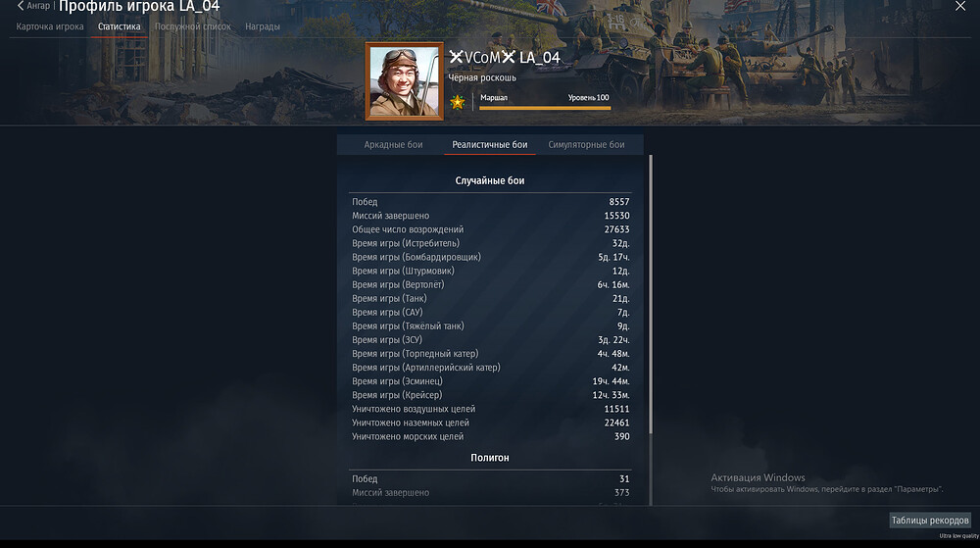980x548 pixels.
Task: Open Таблицы рекордов leaderboards
Action: (930, 520)
